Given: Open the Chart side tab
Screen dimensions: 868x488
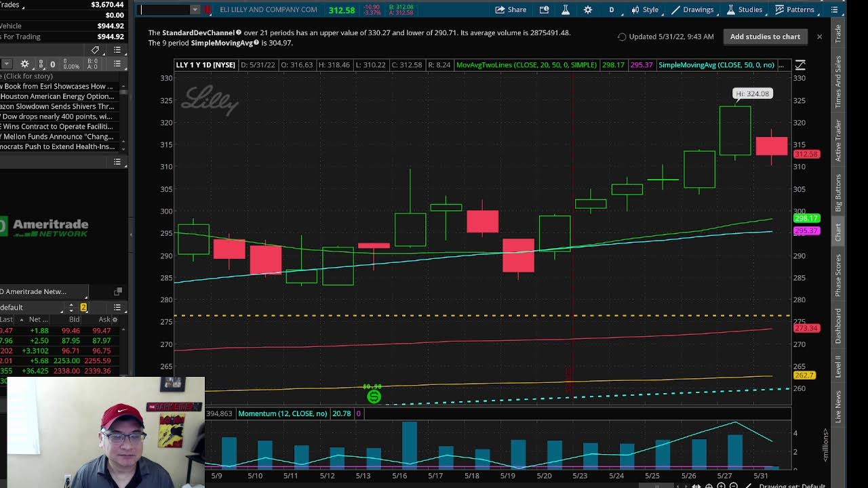Looking at the screenshot, I should pos(838,232).
